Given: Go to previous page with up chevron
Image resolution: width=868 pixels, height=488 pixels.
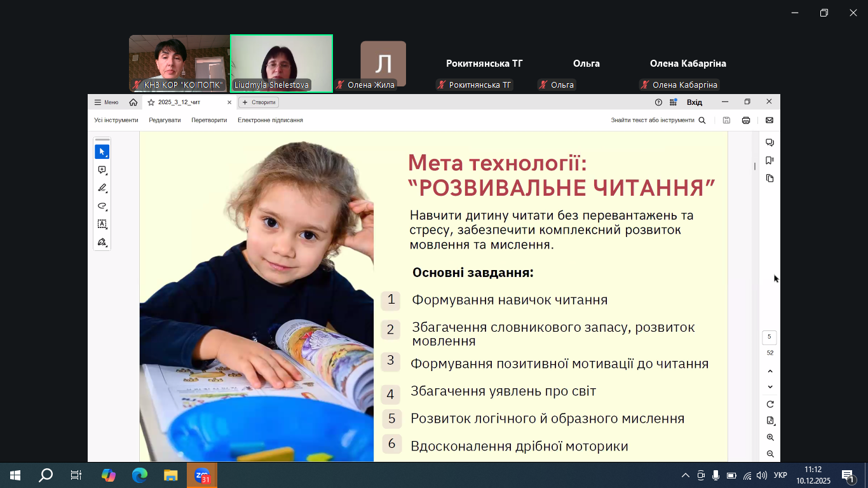Looking at the screenshot, I should coord(770,371).
